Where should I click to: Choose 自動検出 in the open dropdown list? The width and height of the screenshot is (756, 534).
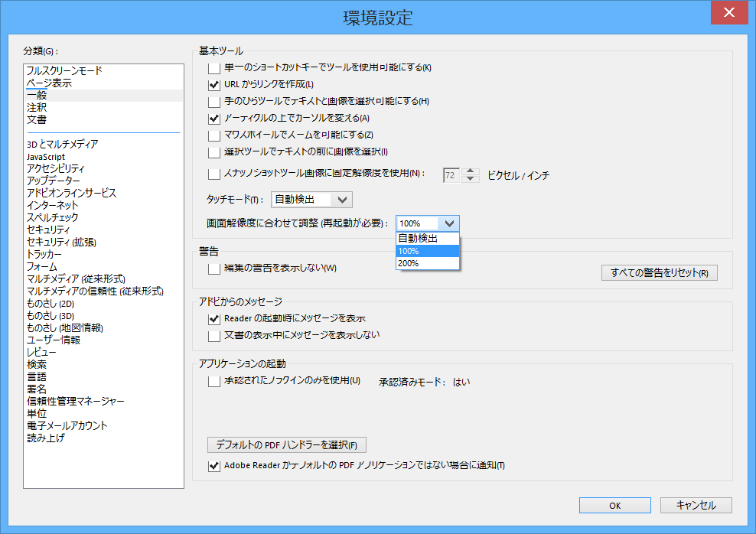(x=427, y=238)
